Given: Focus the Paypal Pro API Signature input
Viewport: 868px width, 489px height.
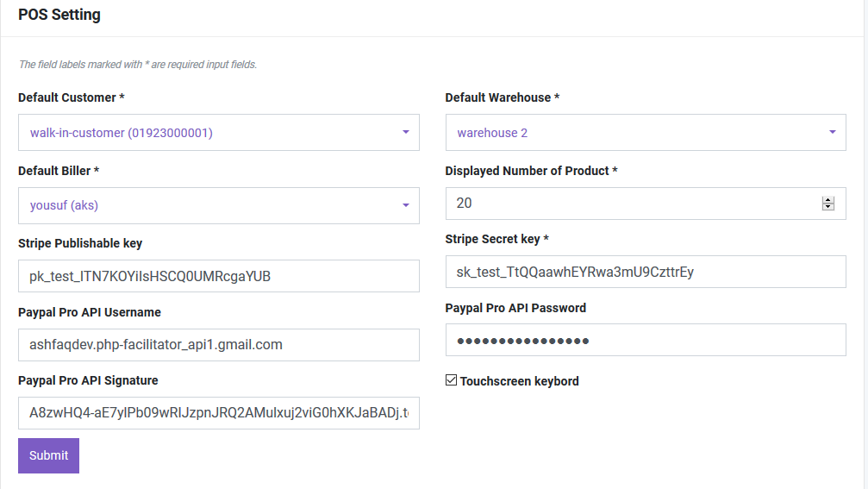Looking at the screenshot, I should pos(218,413).
